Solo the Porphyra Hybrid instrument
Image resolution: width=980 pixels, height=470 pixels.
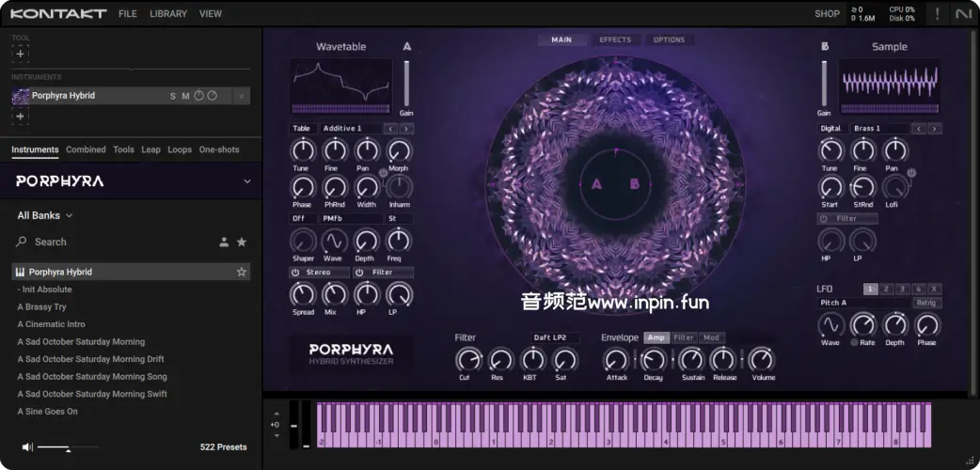173,96
